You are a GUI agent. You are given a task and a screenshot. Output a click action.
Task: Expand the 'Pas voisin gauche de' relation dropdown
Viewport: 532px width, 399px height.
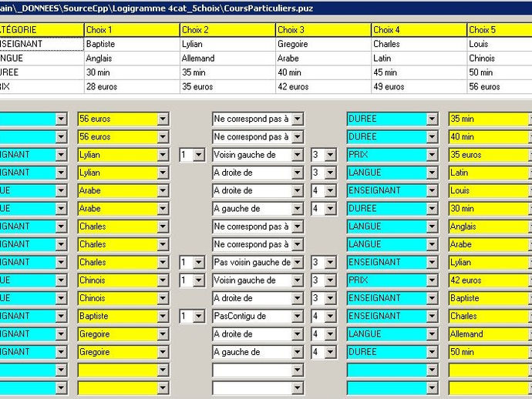(x=298, y=263)
